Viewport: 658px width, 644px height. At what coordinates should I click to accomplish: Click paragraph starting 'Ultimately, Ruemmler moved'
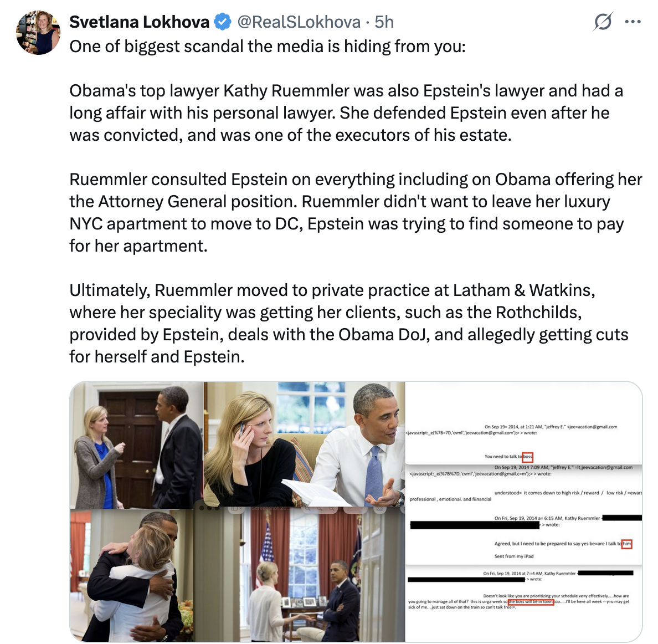pyautogui.click(x=349, y=323)
